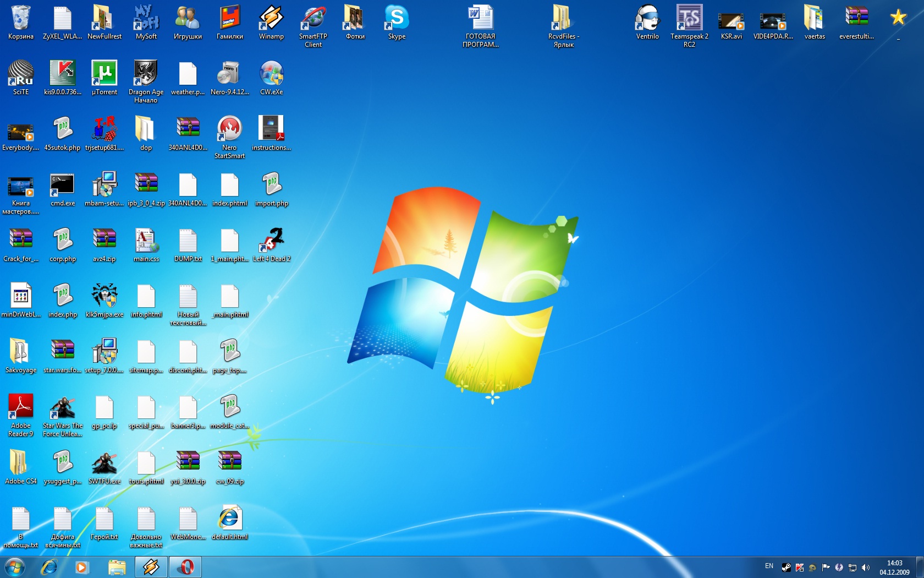
Task: Select the Герой.txt text file
Action: 105,523
